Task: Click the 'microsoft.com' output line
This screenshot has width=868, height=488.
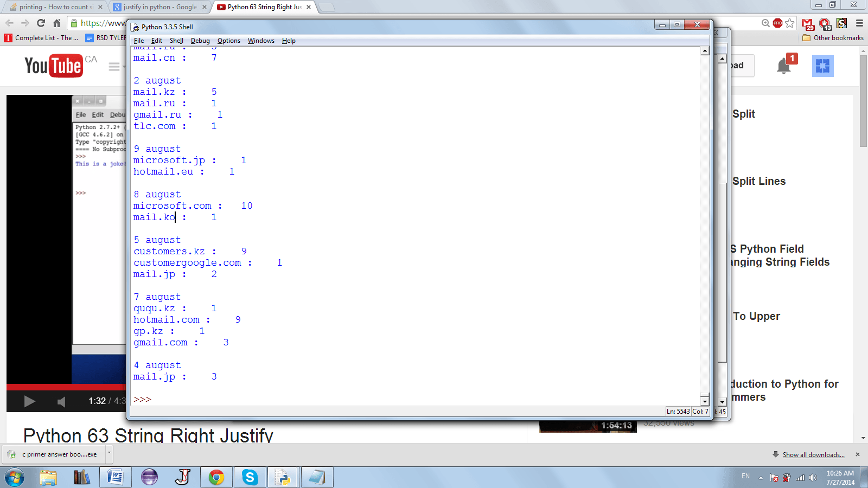Action: coord(193,206)
